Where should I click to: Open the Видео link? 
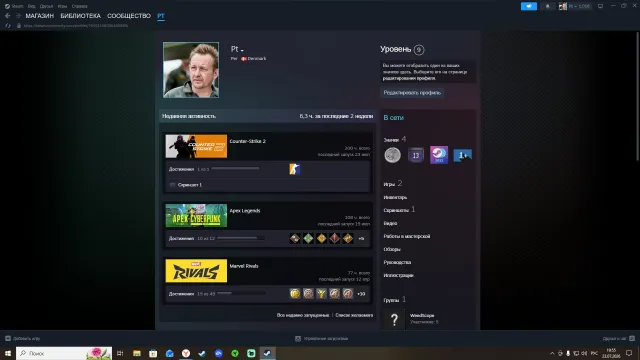(x=390, y=223)
